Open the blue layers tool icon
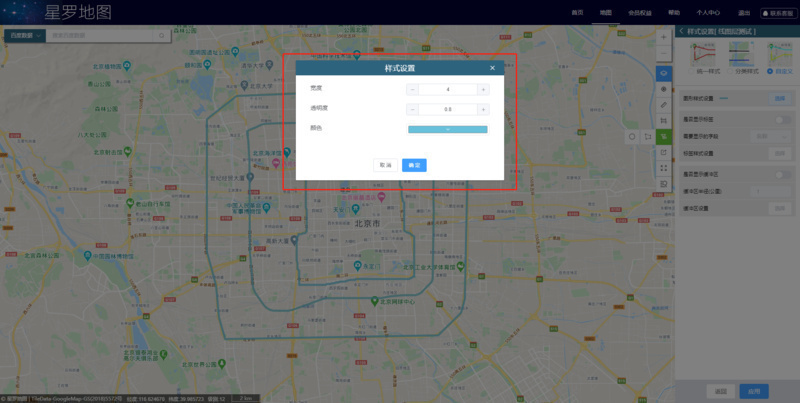The width and height of the screenshot is (800, 403). point(664,73)
